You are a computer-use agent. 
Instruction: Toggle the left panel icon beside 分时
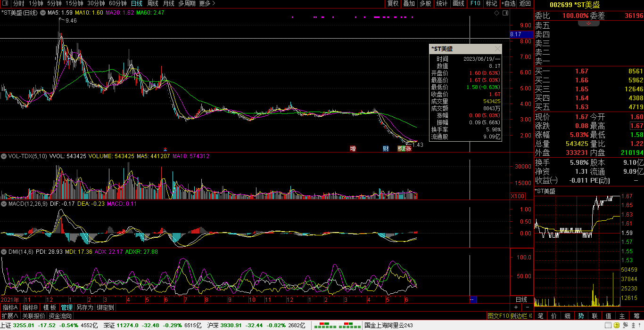pyautogui.click(x=5, y=3)
